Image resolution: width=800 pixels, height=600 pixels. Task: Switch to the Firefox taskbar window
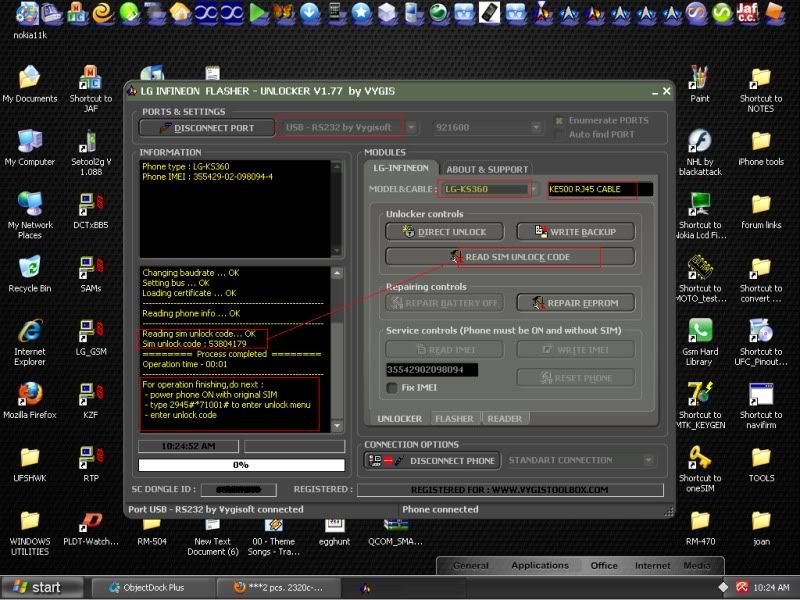279,587
